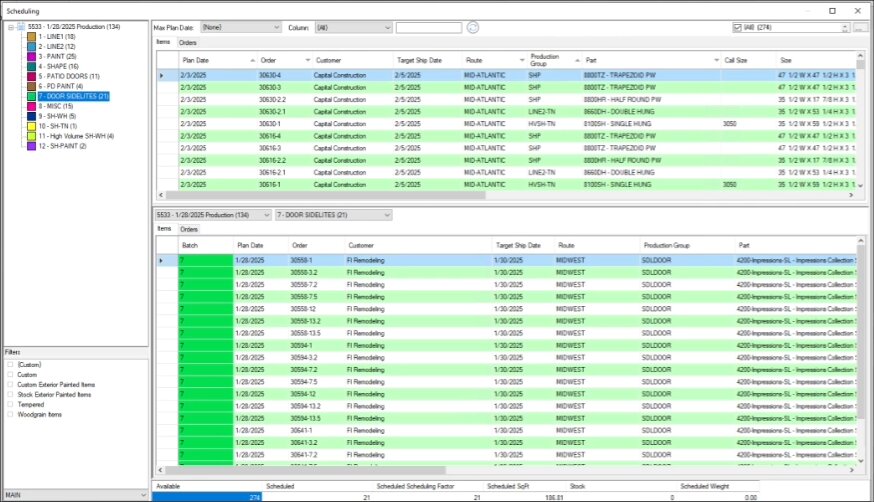
Task: Select the 8 - MISC (15) tree node
Action: click(56, 106)
